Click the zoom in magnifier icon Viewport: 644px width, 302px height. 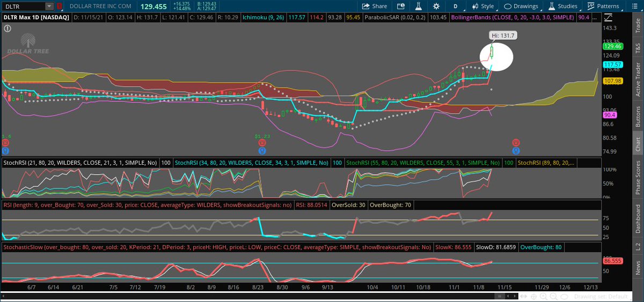coord(543,297)
